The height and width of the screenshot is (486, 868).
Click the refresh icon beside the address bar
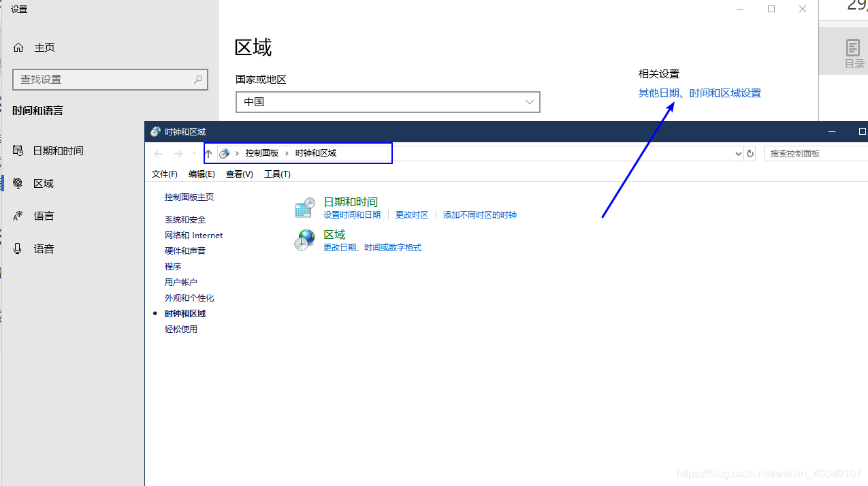pos(750,154)
